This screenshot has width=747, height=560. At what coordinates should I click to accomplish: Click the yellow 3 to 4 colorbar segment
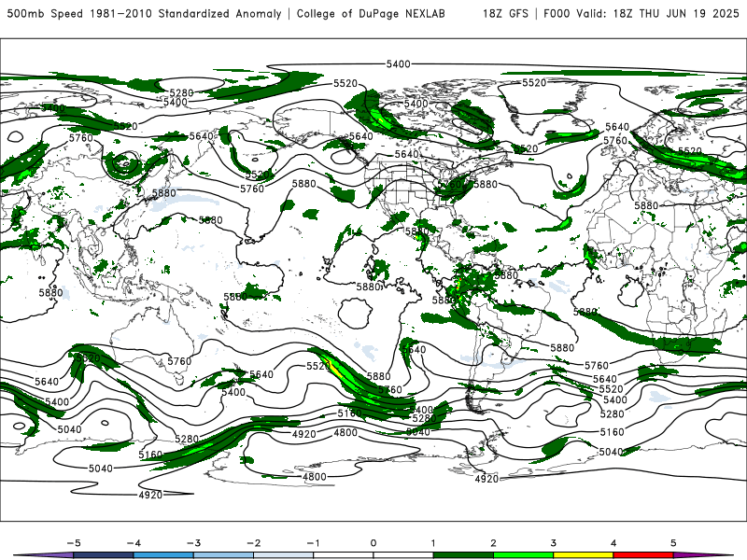pos(583,555)
